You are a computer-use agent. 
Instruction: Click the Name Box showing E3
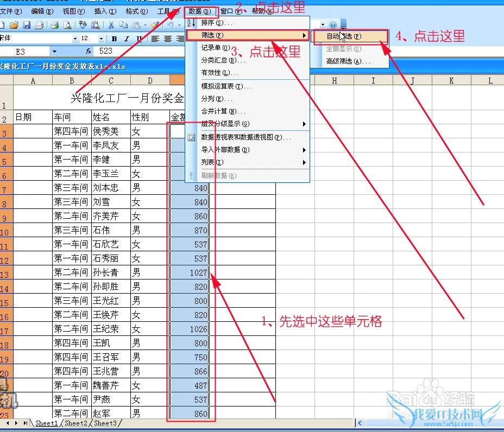(x=25, y=52)
